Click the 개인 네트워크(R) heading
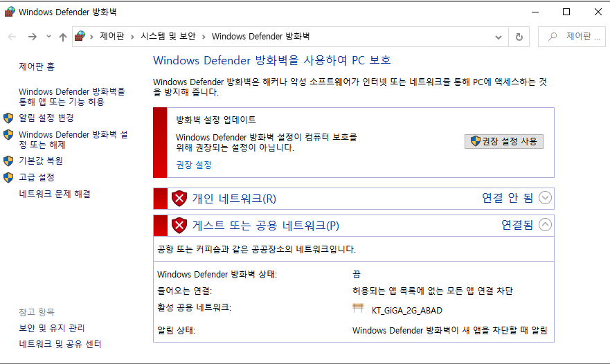The image size is (610, 364). [234, 199]
